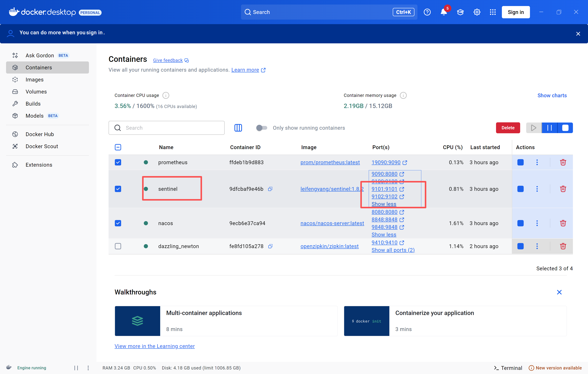Click New version available notice
This screenshot has height=374, width=588.
555,368
